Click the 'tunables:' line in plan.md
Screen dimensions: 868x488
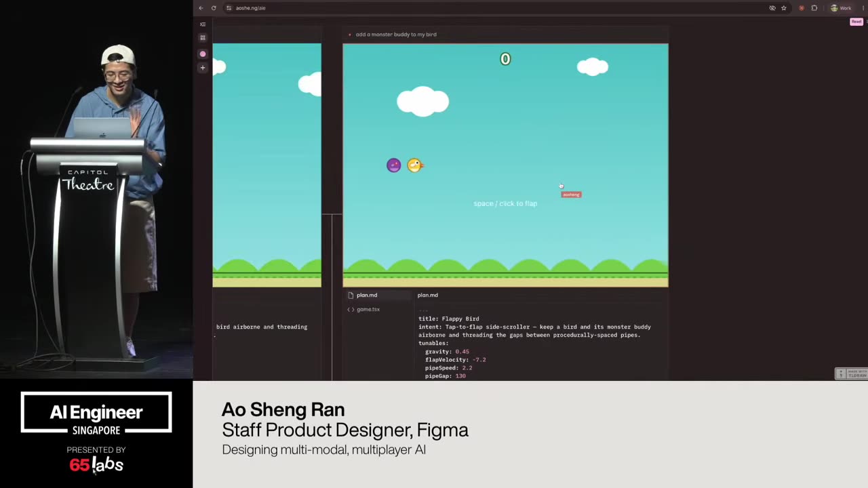(x=433, y=344)
